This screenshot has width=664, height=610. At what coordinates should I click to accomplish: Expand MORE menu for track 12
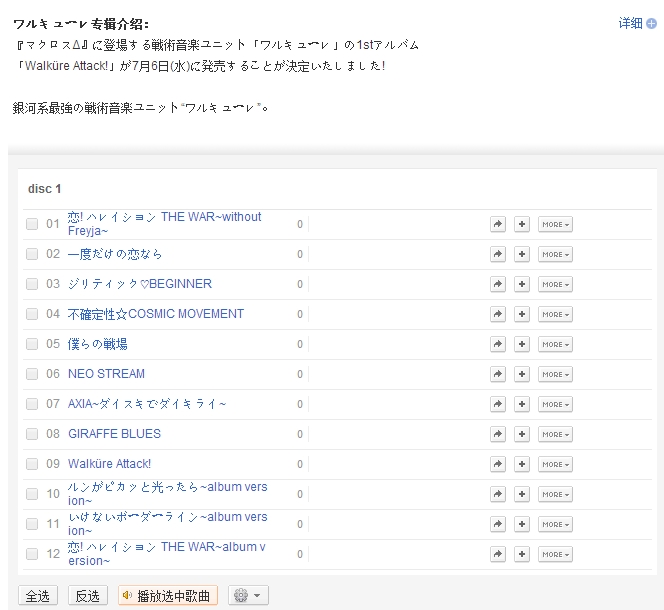click(x=555, y=554)
